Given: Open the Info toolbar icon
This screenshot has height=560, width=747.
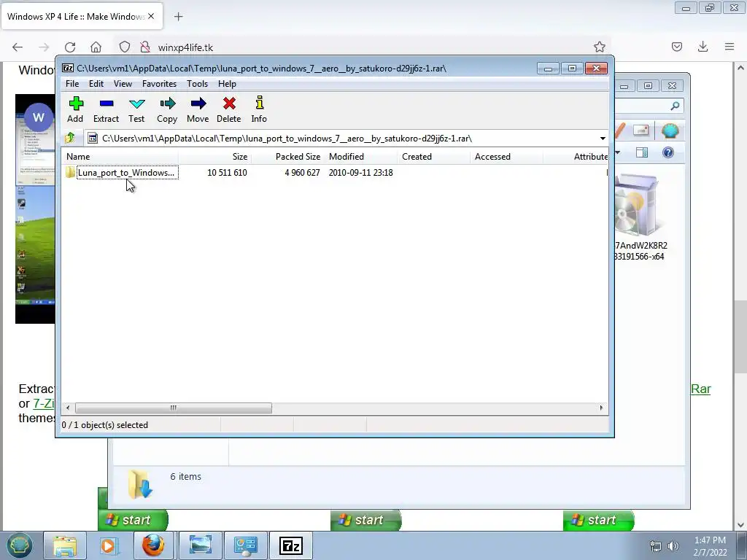Looking at the screenshot, I should coord(259,109).
